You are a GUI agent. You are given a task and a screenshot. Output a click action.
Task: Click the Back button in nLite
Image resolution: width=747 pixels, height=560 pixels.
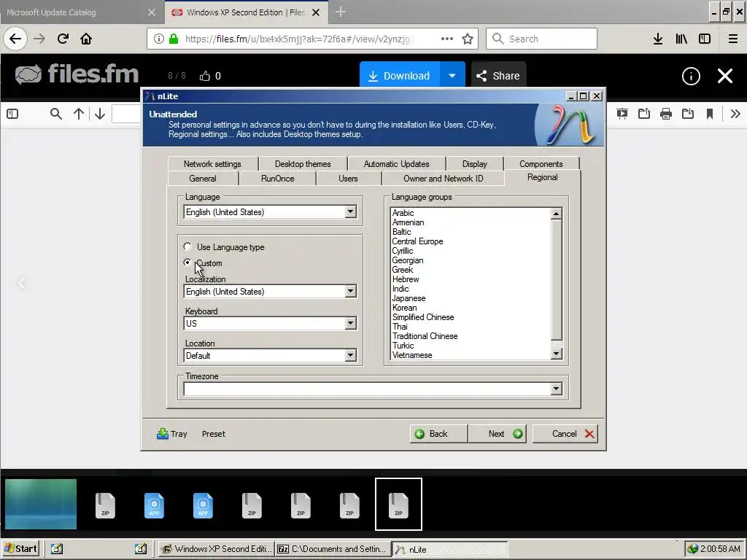[438, 434]
